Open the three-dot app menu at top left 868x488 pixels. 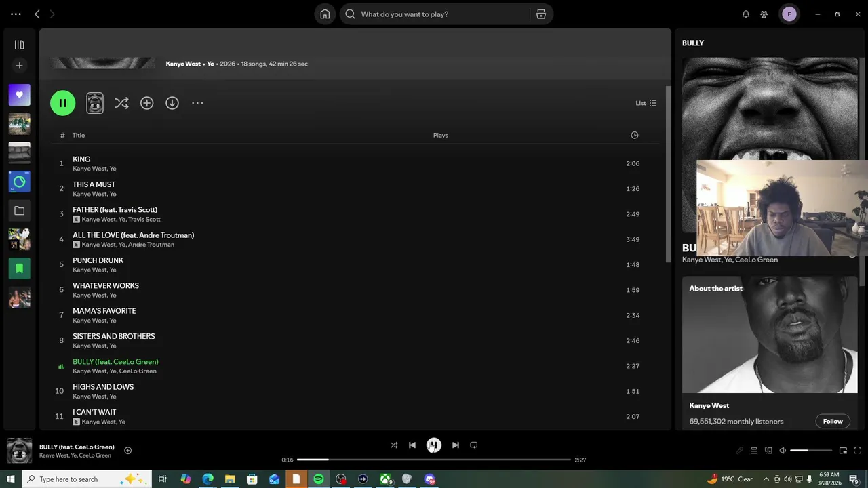(x=16, y=14)
